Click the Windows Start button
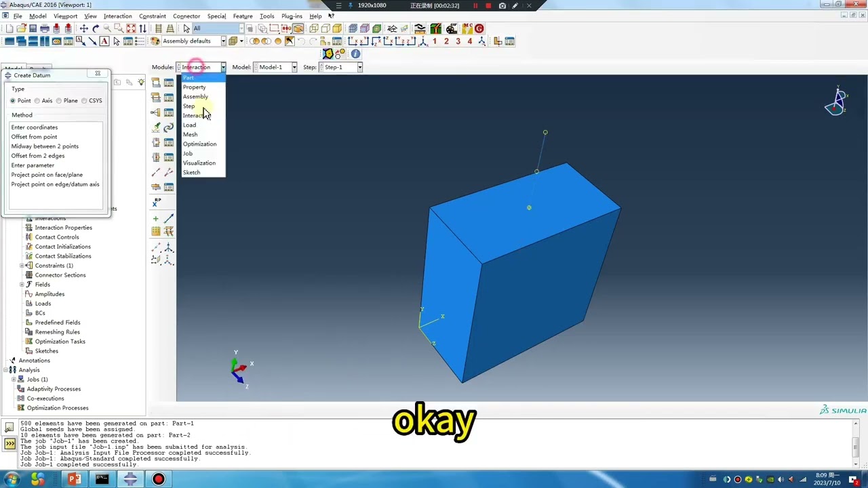The image size is (868, 488). coord(12,479)
